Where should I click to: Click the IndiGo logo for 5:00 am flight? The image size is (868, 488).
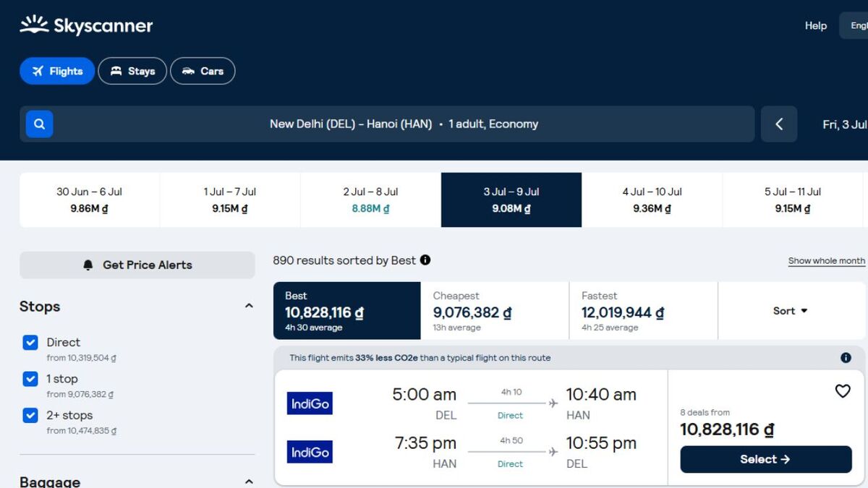point(310,403)
